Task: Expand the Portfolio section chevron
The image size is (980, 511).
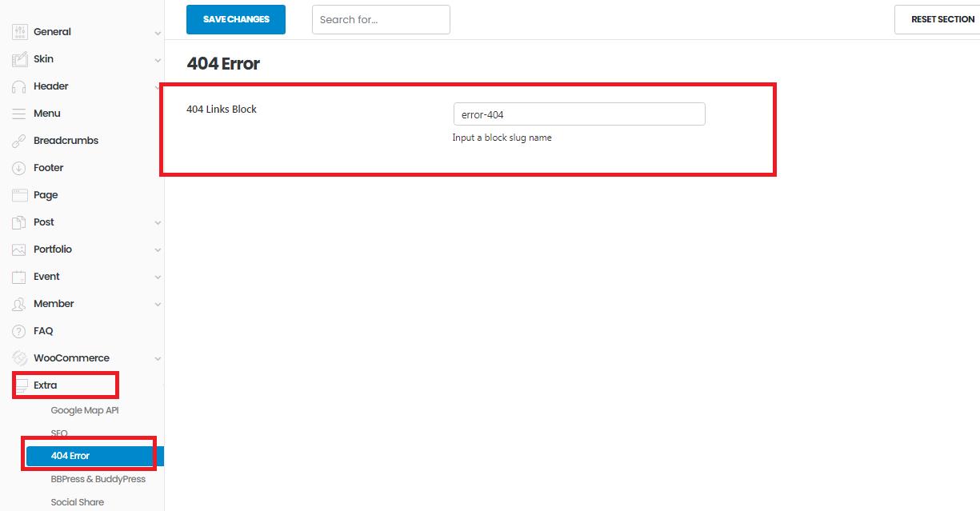Action: click(x=158, y=250)
